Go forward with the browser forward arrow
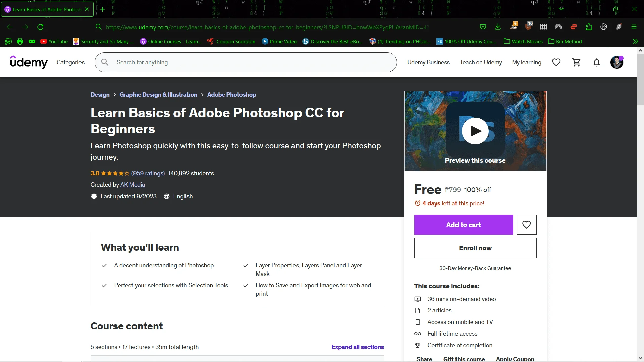This screenshot has width=644, height=362. 25,27
